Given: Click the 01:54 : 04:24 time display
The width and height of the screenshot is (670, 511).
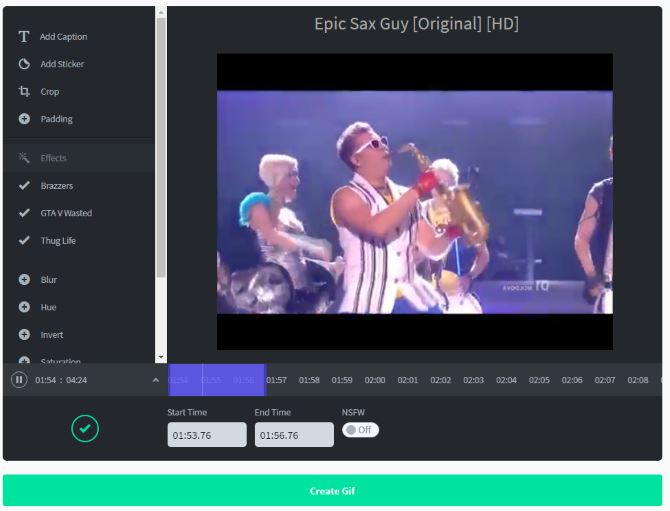Looking at the screenshot, I should [x=61, y=380].
